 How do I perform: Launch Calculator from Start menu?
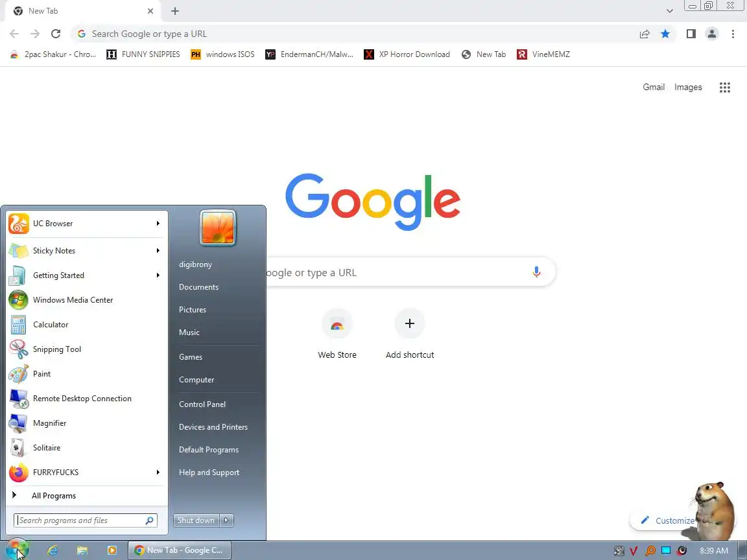tap(87, 325)
